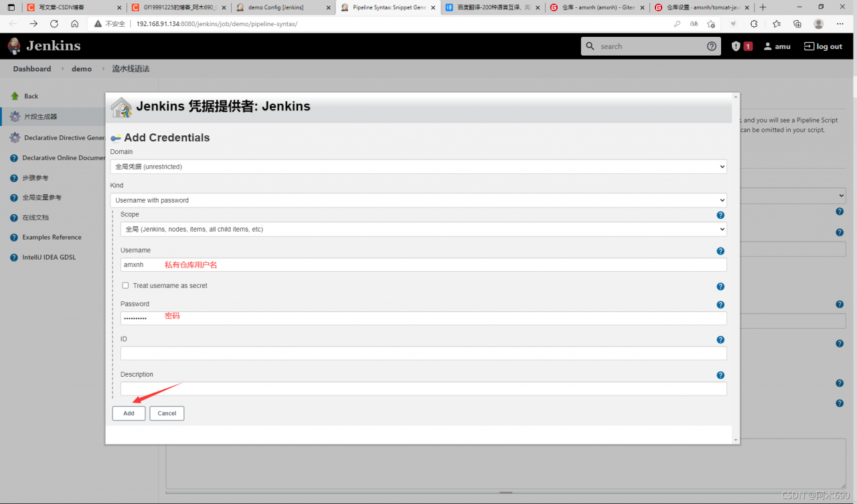Add this page to favorites star icon

coord(711,23)
